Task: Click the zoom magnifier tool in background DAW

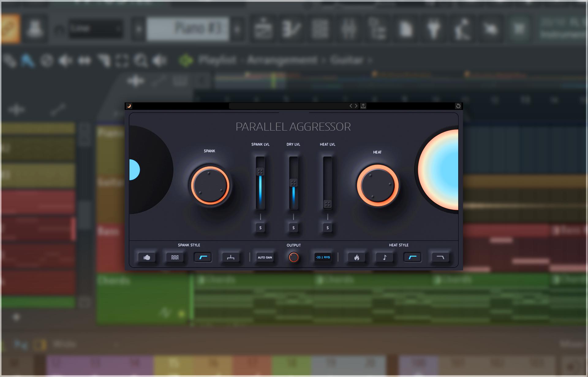Action: point(141,61)
